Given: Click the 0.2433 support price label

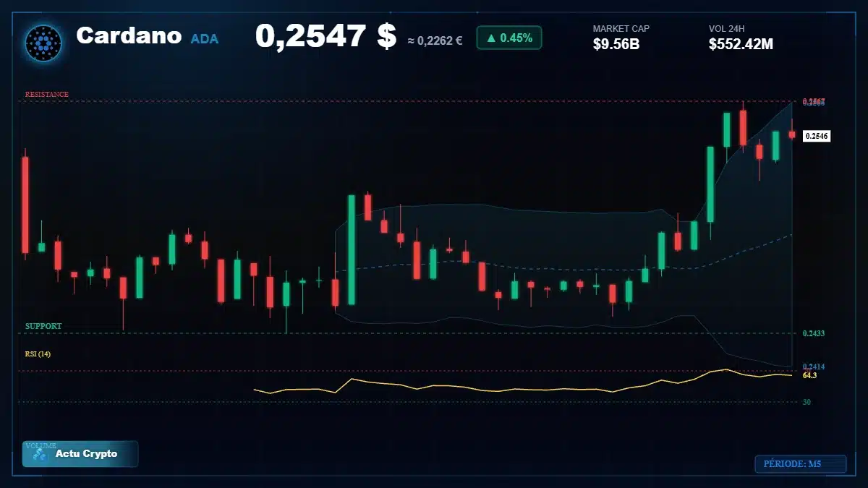Looking at the screenshot, I should coord(814,333).
